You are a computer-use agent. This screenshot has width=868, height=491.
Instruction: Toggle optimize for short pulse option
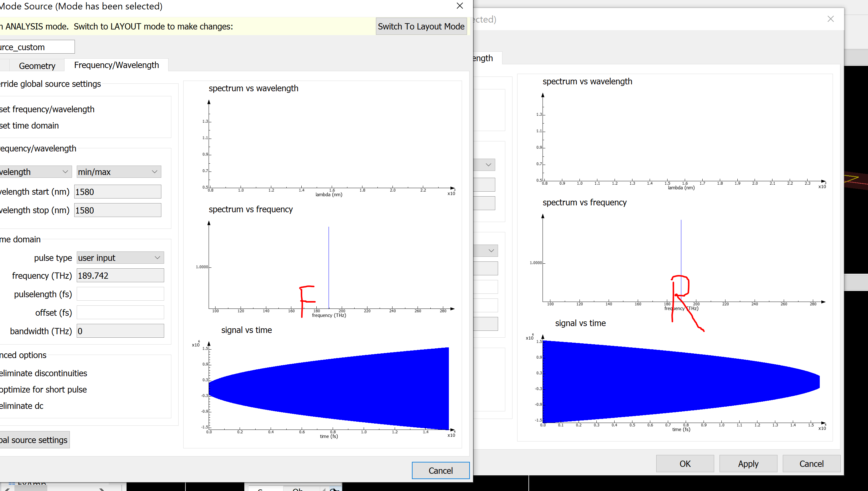(x=44, y=389)
